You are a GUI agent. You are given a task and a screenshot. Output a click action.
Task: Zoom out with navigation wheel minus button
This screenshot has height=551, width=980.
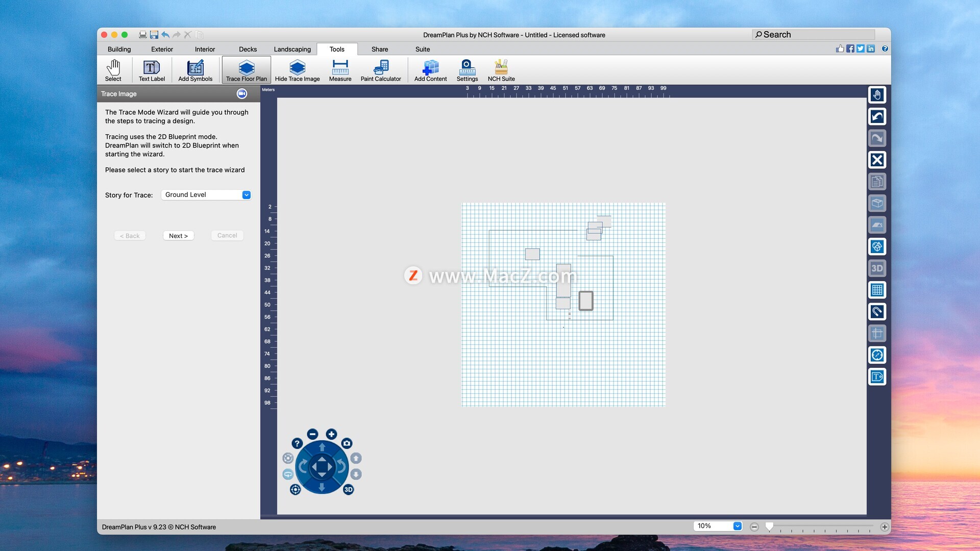pyautogui.click(x=313, y=434)
